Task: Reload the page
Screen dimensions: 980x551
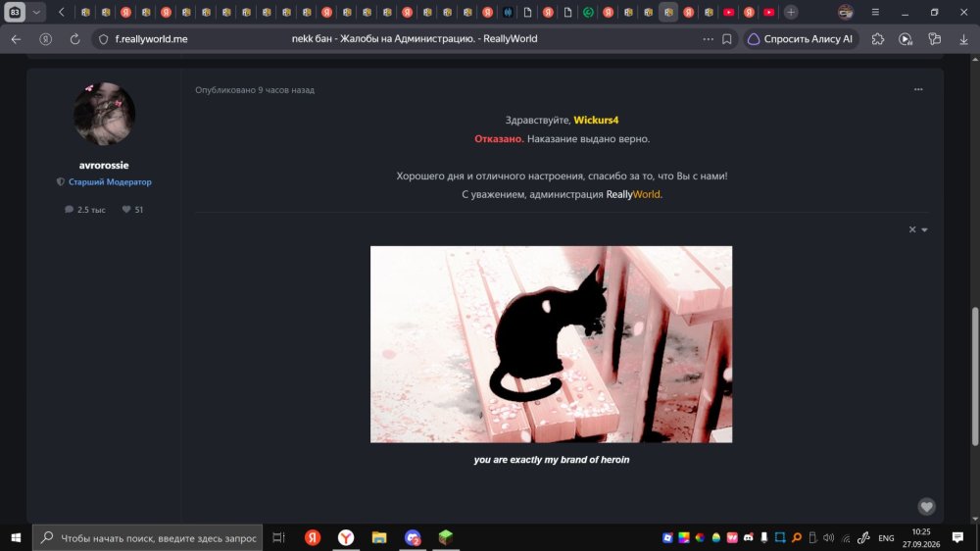Action: click(75, 39)
